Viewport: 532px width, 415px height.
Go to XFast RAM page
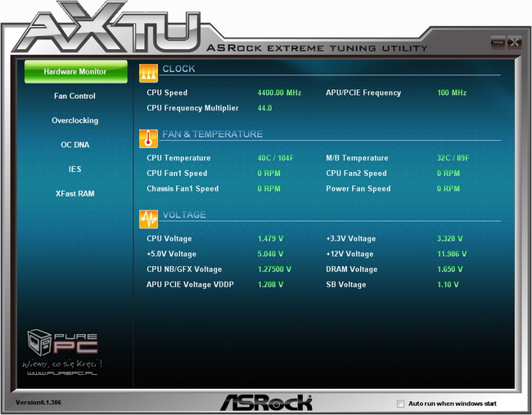tap(75, 193)
